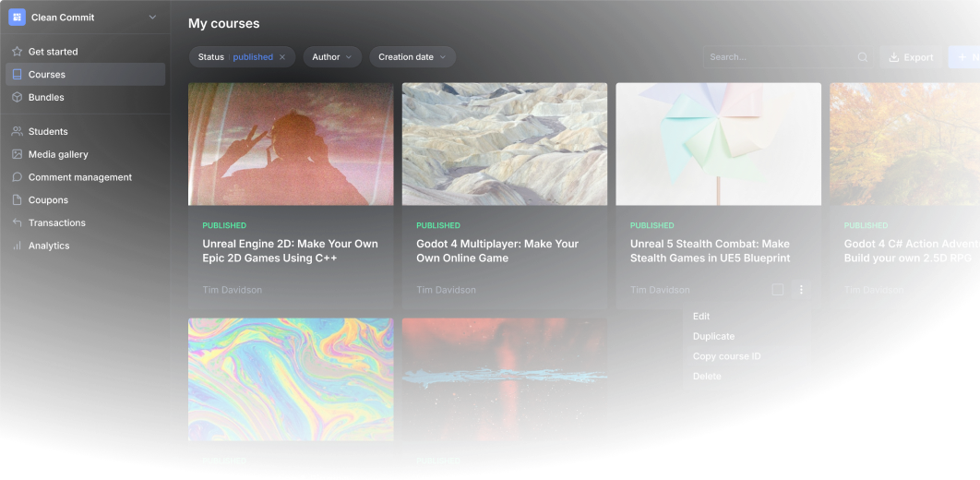The image size is (980, 480).
Task: Click the Clean Commit workspace logo icon
Action: tap(17, 18)
